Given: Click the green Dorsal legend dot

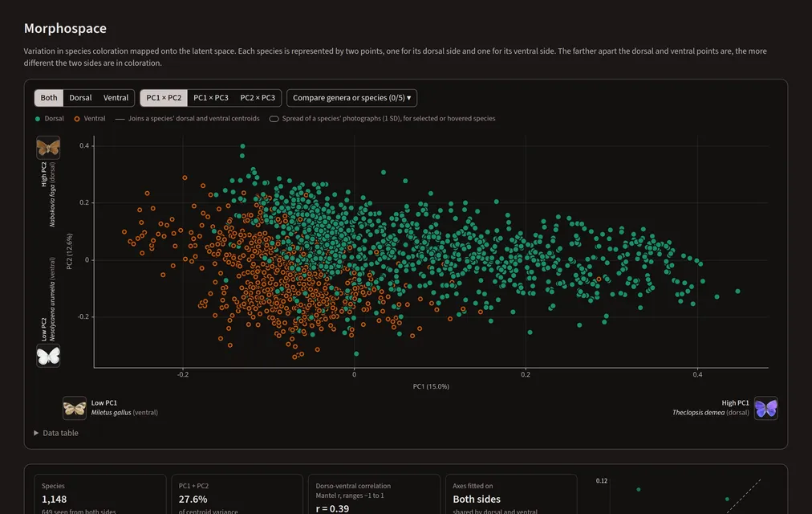Looking at the screenshot, I should click(37, 119).
